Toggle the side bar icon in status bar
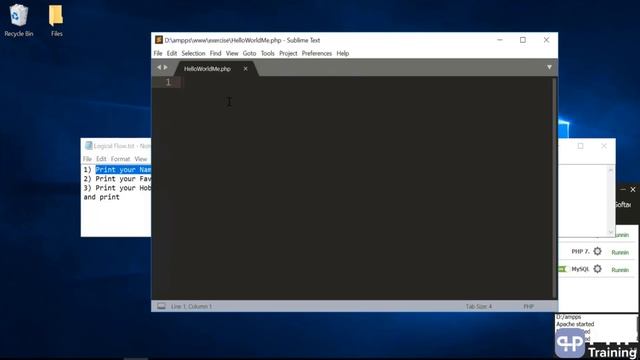This screenshot has height=360, width=640. (x=161, y=306)
